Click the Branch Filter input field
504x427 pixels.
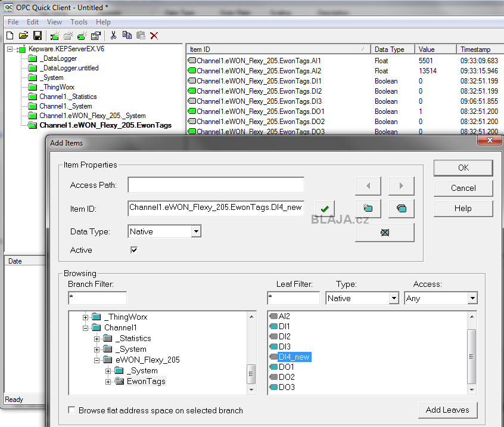[x=97, y=298]
